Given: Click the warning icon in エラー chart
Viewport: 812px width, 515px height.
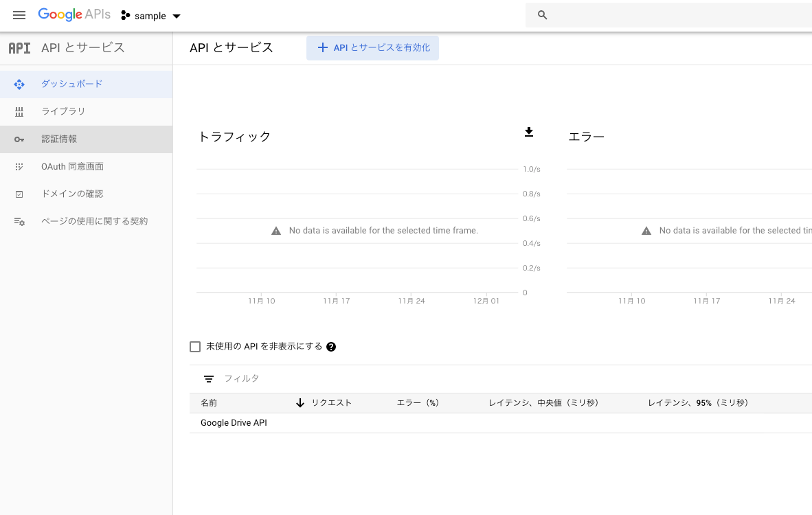Looking at the screenshot, I should 646,231.
